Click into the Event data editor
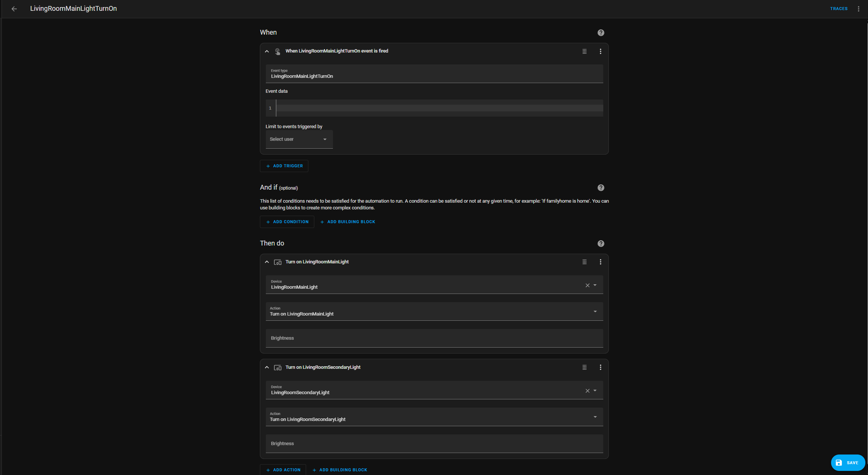The width and height of the screenshot is (868, 475). tap(439, 108)
